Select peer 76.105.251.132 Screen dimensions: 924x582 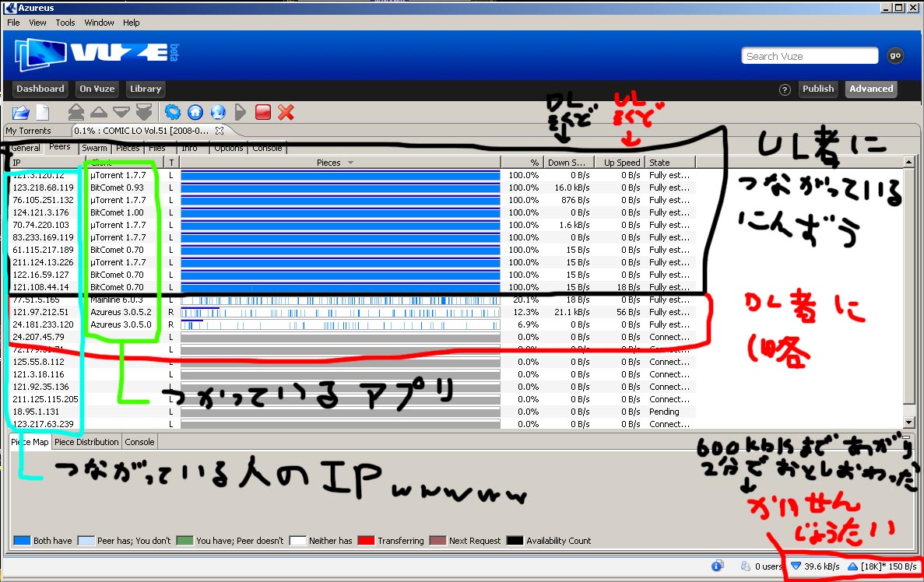point(351,200)
